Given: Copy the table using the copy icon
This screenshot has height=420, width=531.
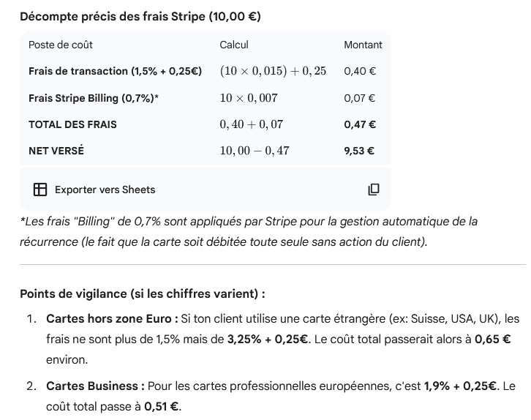Looking at the screenshot, I should coord(373,190).
